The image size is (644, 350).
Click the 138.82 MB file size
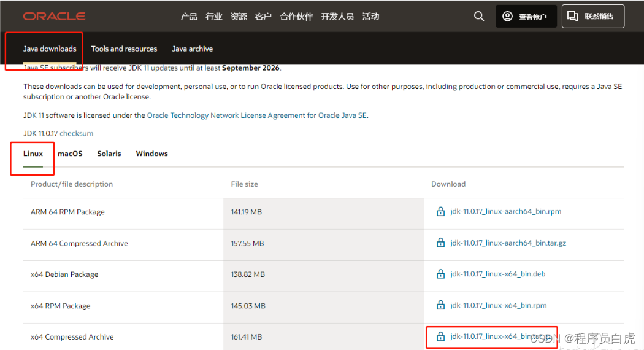click(x=248, y=274)
